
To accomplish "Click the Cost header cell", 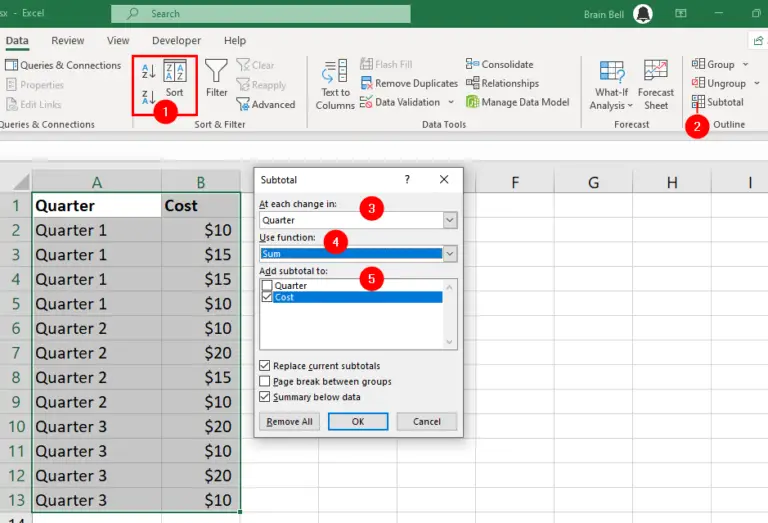I will click(201, 205).
